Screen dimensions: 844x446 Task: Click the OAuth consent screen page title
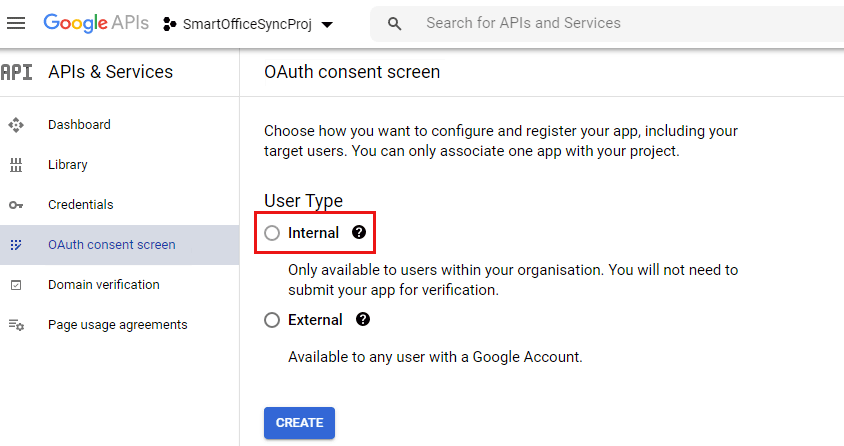point(352,72)
